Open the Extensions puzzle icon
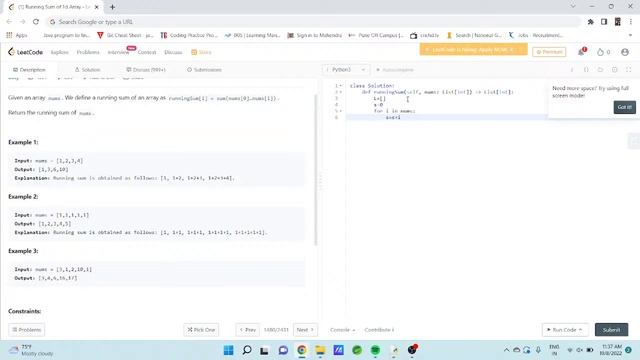640x360 pixels. pyautogui.click(x=591, y=22)
